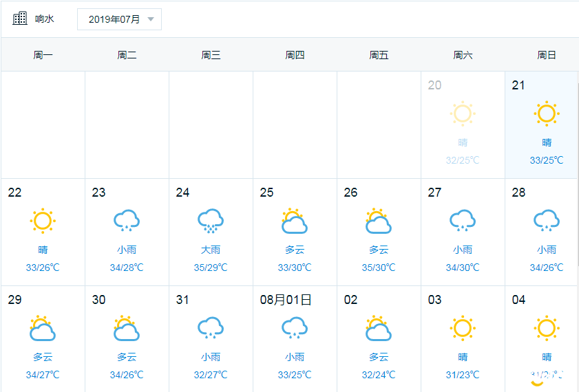Select the 周一 column header

pos(43,55)
